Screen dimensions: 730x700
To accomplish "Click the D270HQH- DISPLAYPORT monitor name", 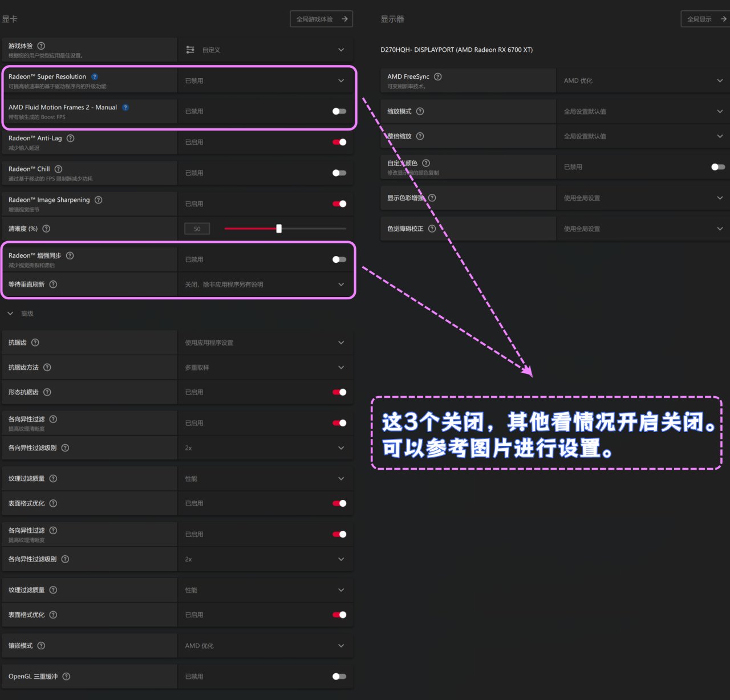I will [x=457, y=50].
